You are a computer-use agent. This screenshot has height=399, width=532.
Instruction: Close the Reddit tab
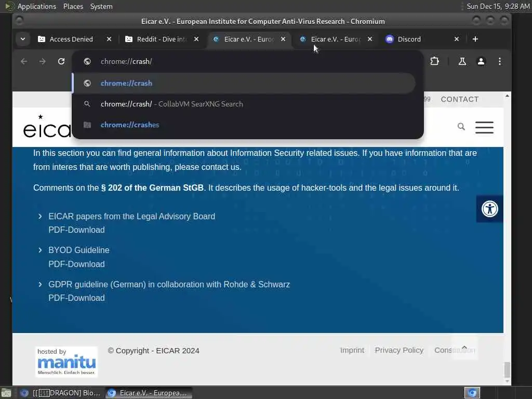(x=196, y=39)
